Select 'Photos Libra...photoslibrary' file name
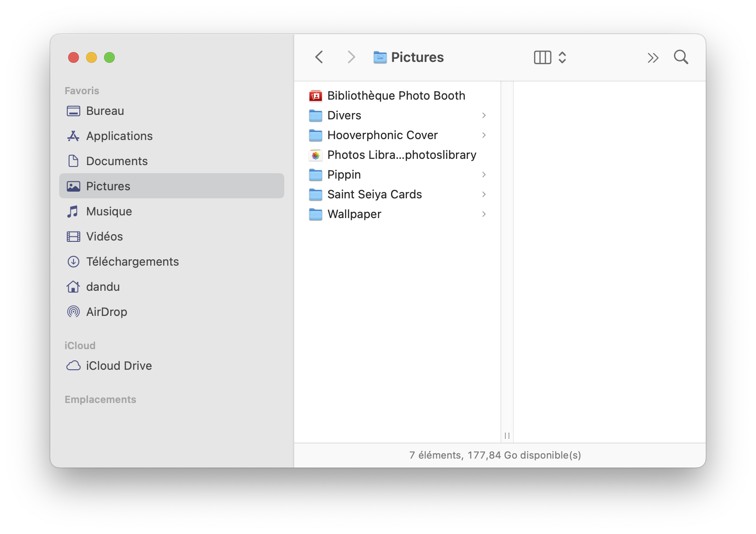This screenshot has height=534, width=756. tap(402, 155)
